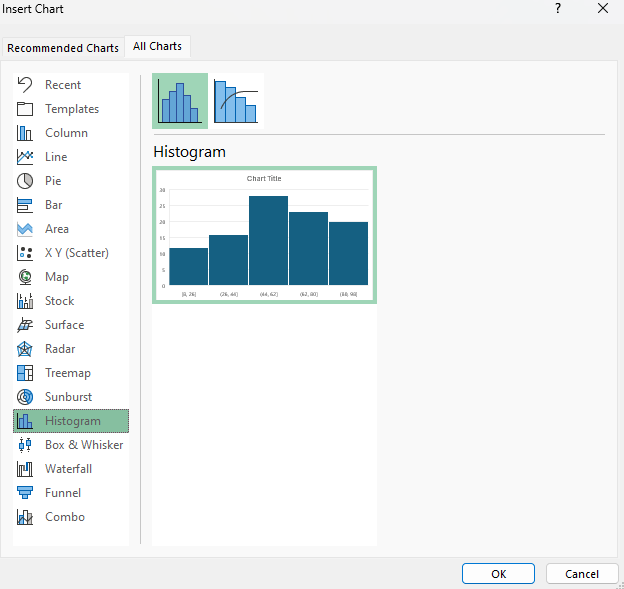Switch to All Charts tab

[x=158, y=47]
